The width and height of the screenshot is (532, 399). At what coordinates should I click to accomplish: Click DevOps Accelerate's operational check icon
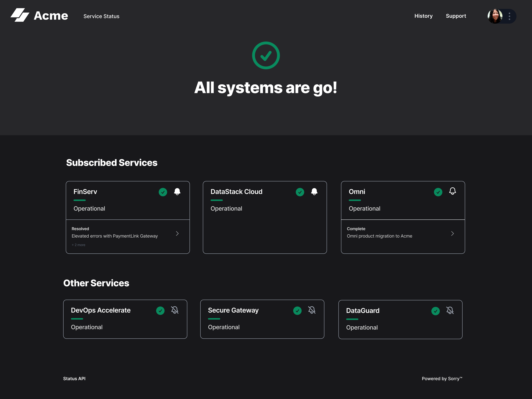(160, 311)
